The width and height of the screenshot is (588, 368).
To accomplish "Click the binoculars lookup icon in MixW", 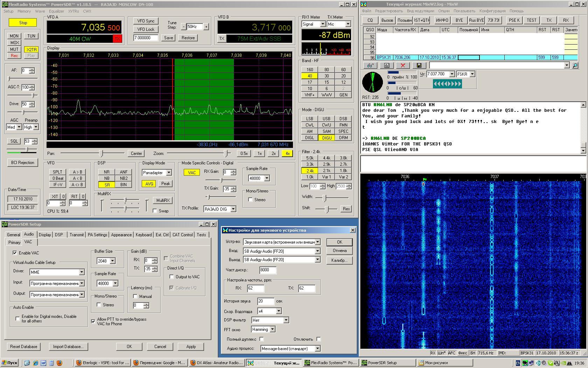I will point(370,66).
